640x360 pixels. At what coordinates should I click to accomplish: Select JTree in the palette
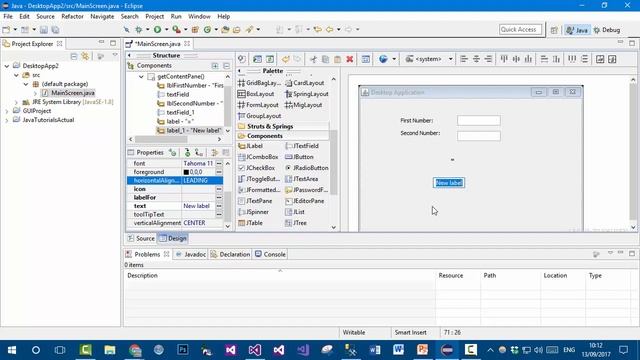pyautogui.click(x=296, y=223)
